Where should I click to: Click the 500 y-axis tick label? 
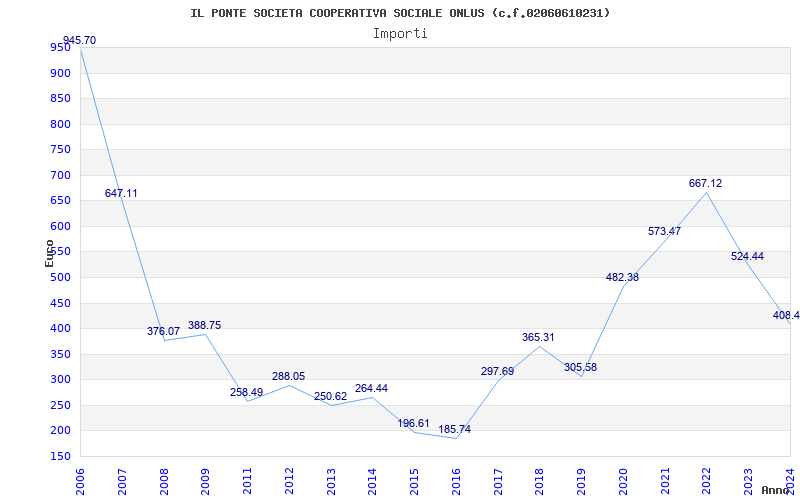coord(60,278)
